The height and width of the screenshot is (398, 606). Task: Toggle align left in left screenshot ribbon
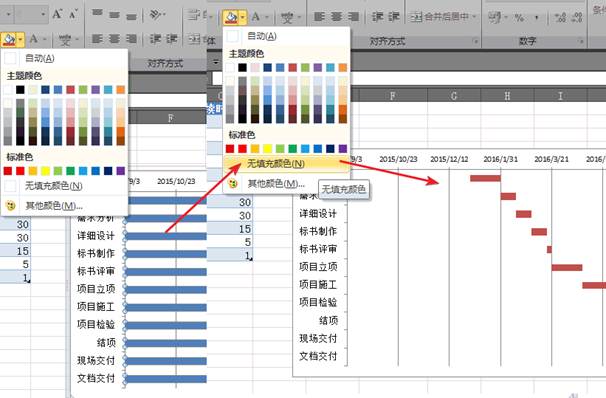click(x=97, y=39)
